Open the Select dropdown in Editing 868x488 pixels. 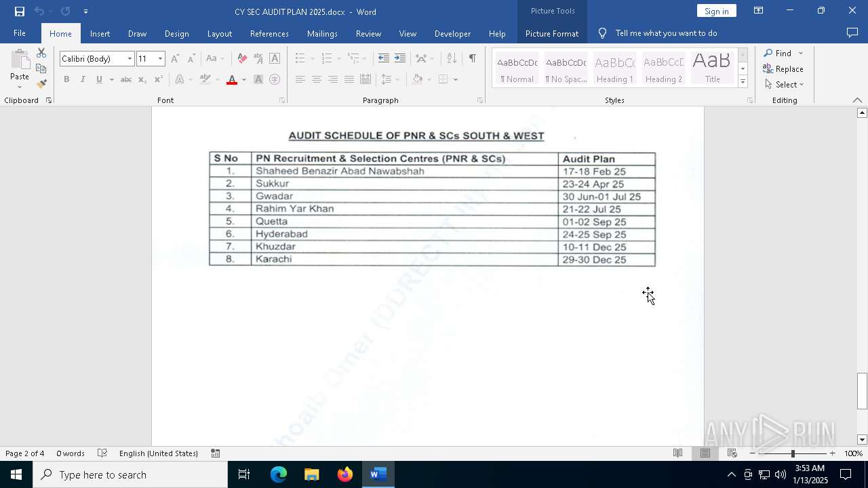click(x=785, y=85)
